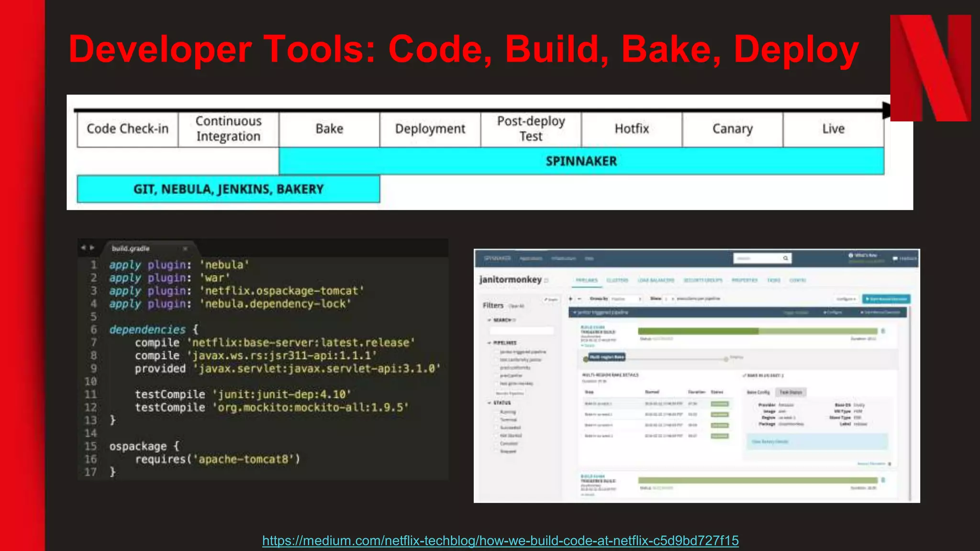Click the editor's back navigation arrow
The height and width of the screenshot is (551, 980).
[x=83, y=248]
